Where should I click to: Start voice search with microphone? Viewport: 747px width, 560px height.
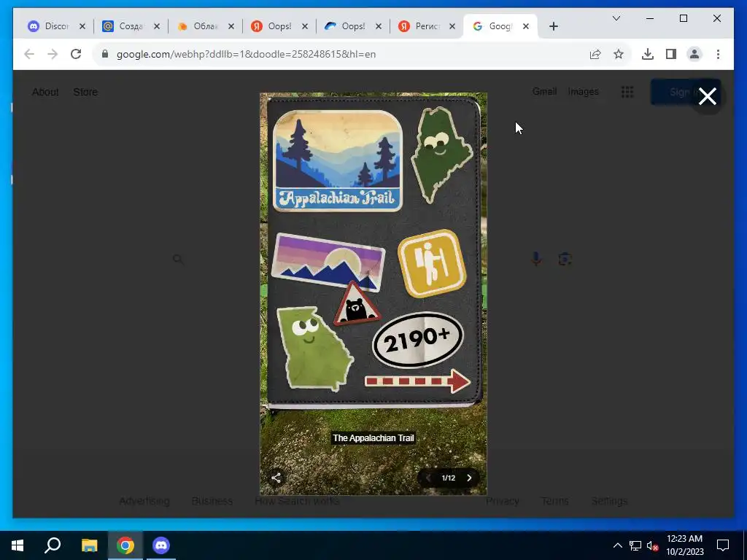click(536, 259)
